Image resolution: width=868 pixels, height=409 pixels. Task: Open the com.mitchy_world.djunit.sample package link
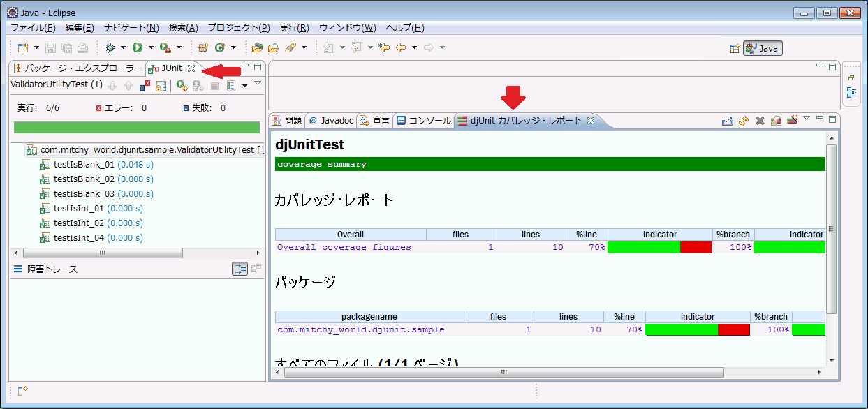[x=361, y=329]
